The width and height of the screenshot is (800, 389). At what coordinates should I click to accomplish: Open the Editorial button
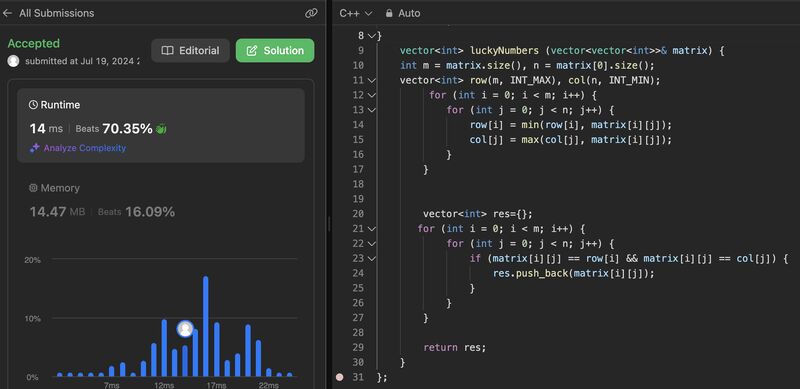click(x=190, y=51)
